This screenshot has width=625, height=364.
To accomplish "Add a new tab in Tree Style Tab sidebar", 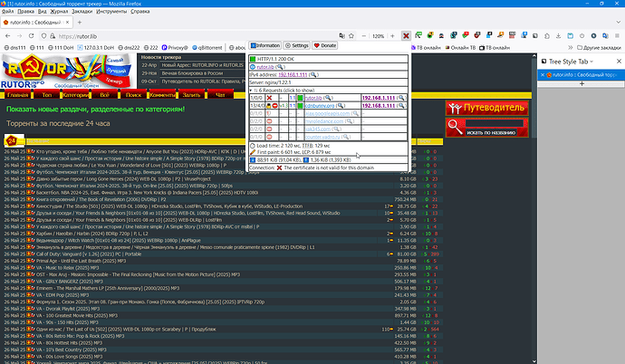I will (582, 83).
